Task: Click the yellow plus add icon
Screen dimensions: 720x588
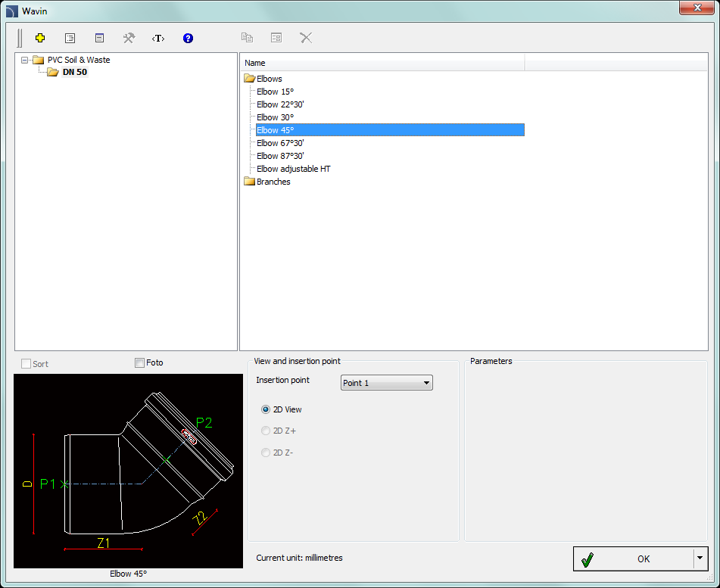Action: pyautogui.click(x=40, y=38)
